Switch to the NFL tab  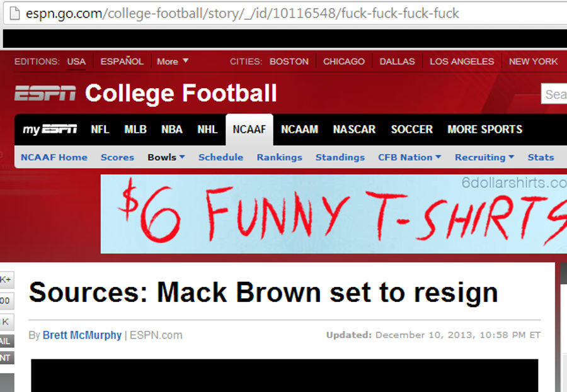pos(100,130)
